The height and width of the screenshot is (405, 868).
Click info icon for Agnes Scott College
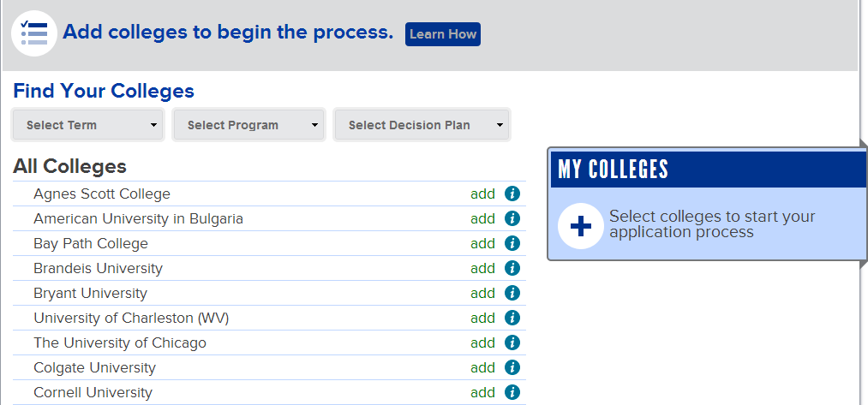(x=512, y=194)
